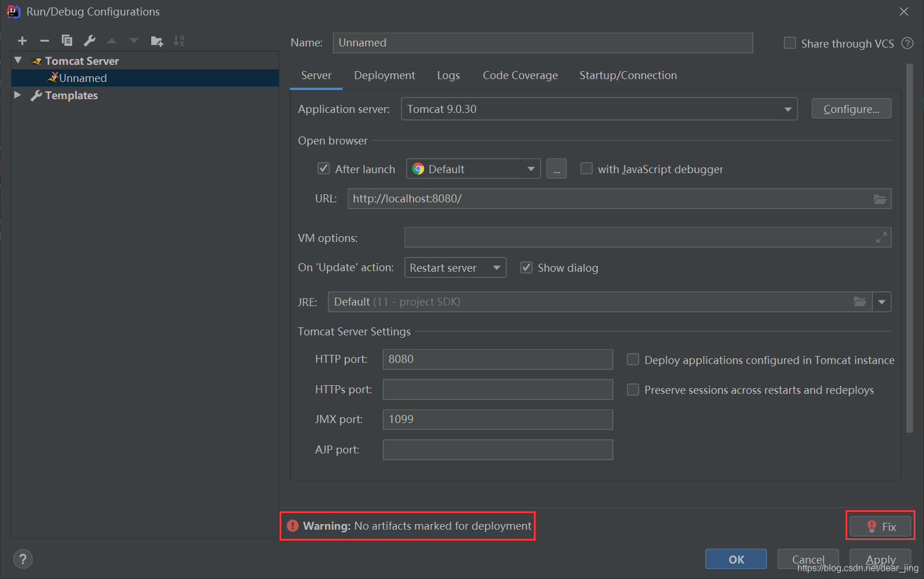Click the Apply button
The width and height of the screenshot is (924, 579).
pos(880,560)
